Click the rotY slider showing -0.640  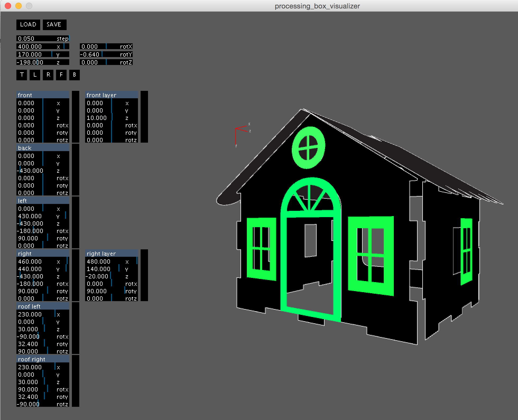pyautogui.click(x=106, y=54)
